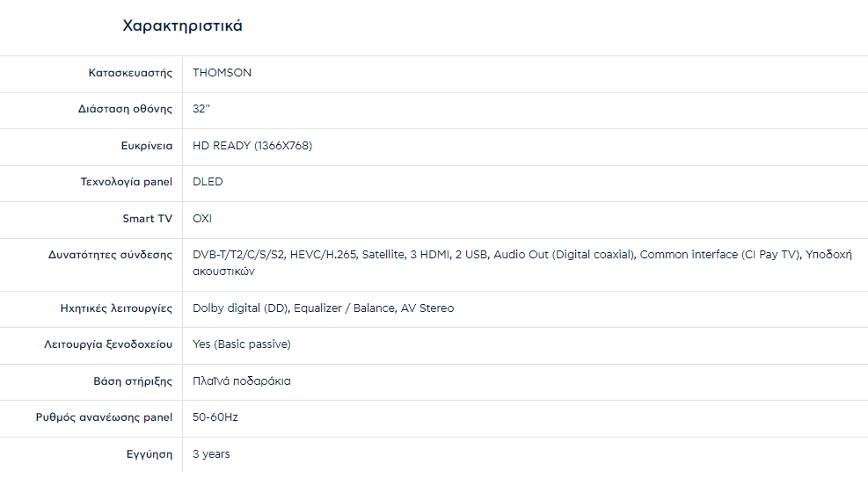The width and height of the screenshot is (868, 478).
Task: Click the Yes (Basic passive) value
Action: [x=241, y=344]
